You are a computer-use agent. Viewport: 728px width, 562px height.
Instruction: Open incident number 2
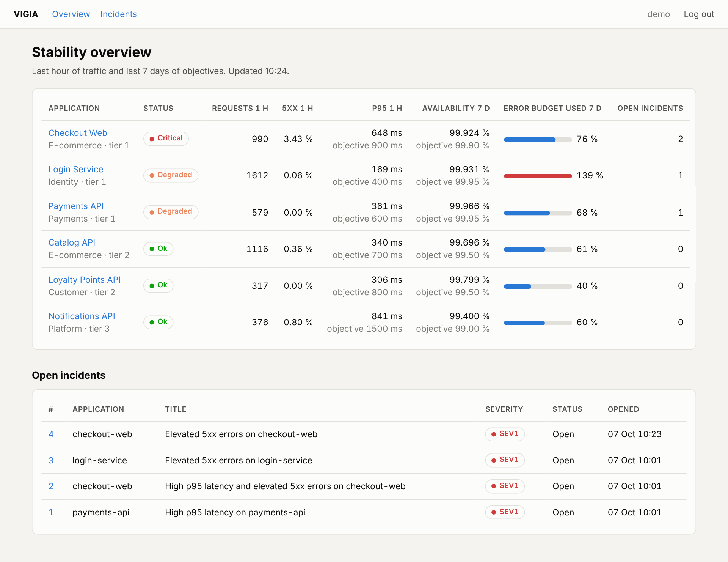(x=51, y=486)
